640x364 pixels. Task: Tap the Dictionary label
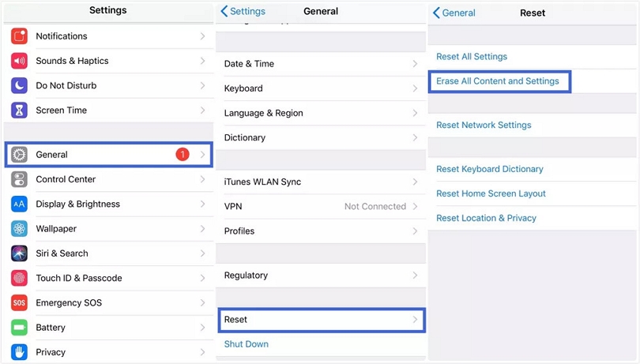pyautogui.click(x=245, y=138)
